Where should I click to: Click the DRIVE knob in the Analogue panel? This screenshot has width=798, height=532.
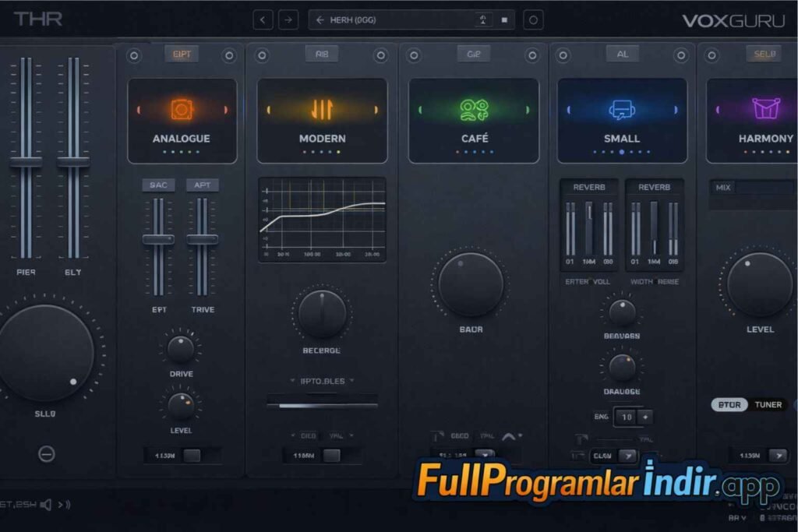click(181, 349)
